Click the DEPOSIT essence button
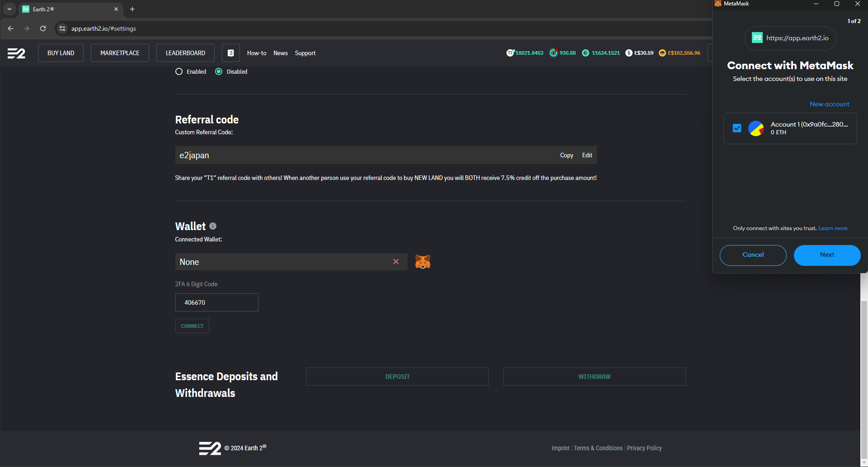Screen dimensions: 868x467 398,377
